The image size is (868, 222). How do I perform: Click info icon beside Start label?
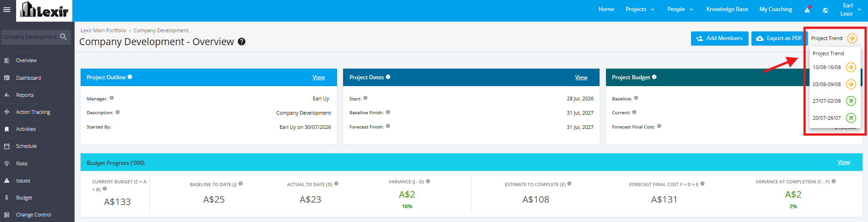point(365,98)
